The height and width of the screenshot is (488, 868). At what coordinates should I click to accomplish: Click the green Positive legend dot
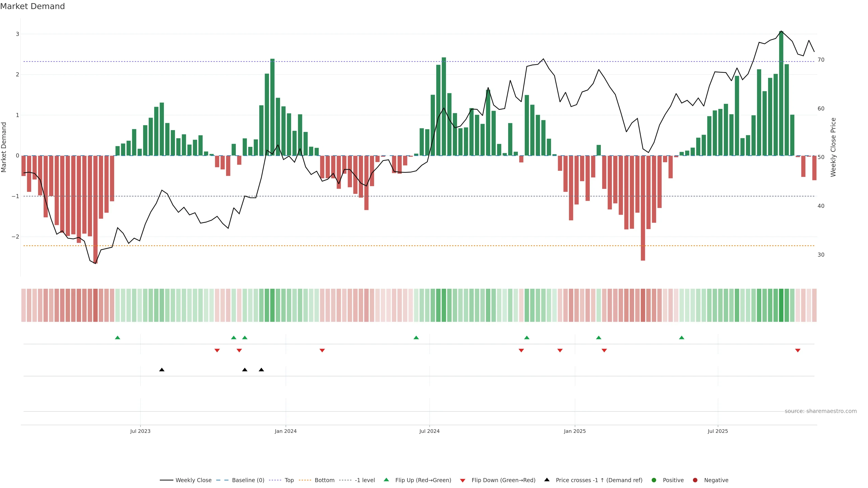pyautogui.click(x=654, y=480)
